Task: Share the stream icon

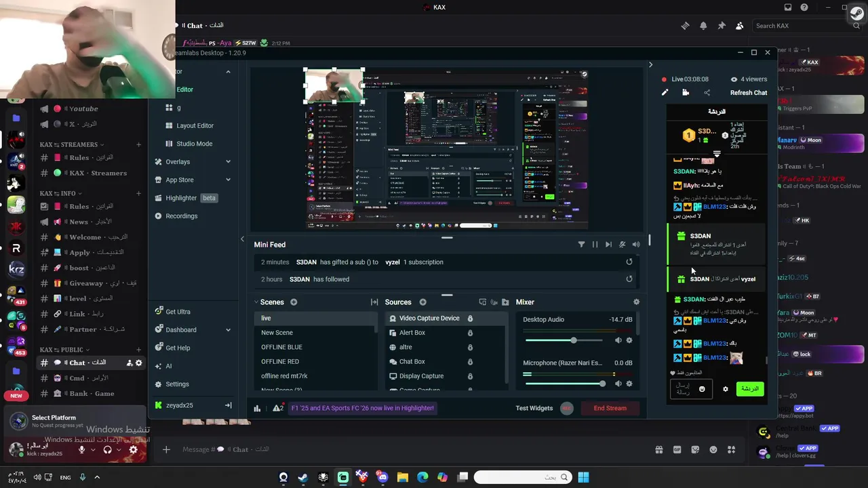Action: pos(707,93)
